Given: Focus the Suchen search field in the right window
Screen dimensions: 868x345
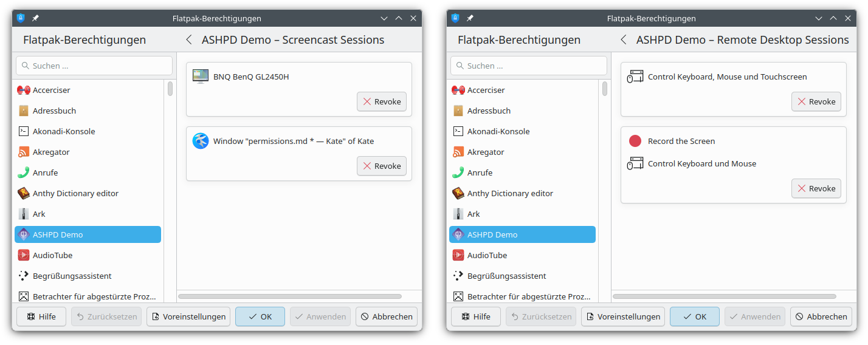Looking at the screenshot, I should 529,66.
